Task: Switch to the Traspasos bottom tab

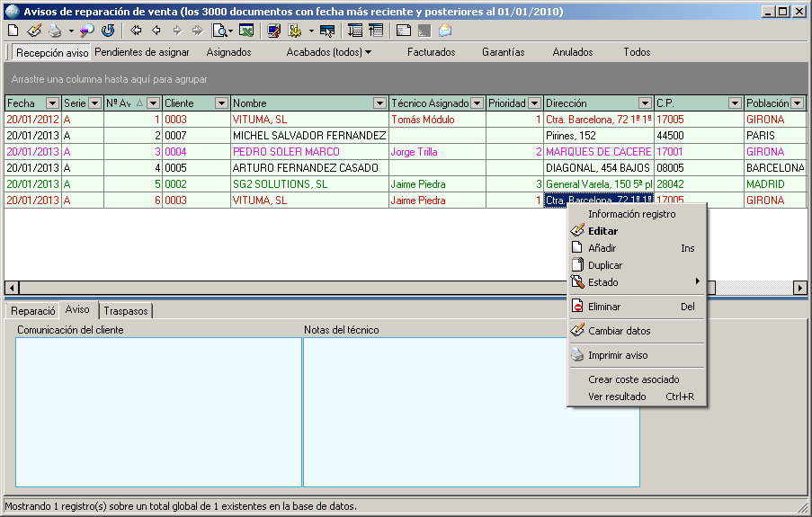Action: coord(126,311)
